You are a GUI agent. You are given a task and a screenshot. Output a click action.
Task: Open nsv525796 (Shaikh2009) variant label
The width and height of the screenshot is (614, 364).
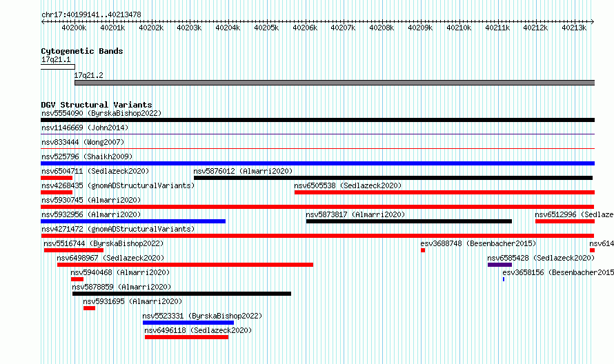[x=87, y=156]
